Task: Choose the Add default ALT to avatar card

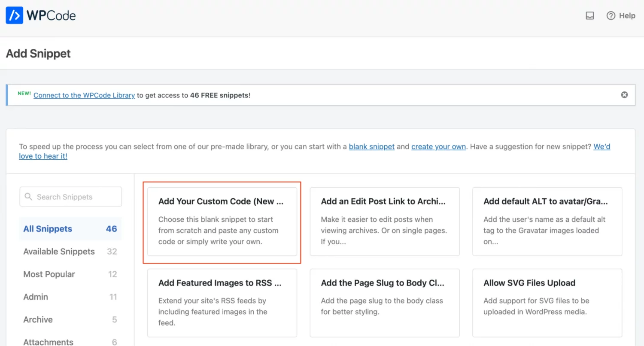Action: tap(547, 222)
